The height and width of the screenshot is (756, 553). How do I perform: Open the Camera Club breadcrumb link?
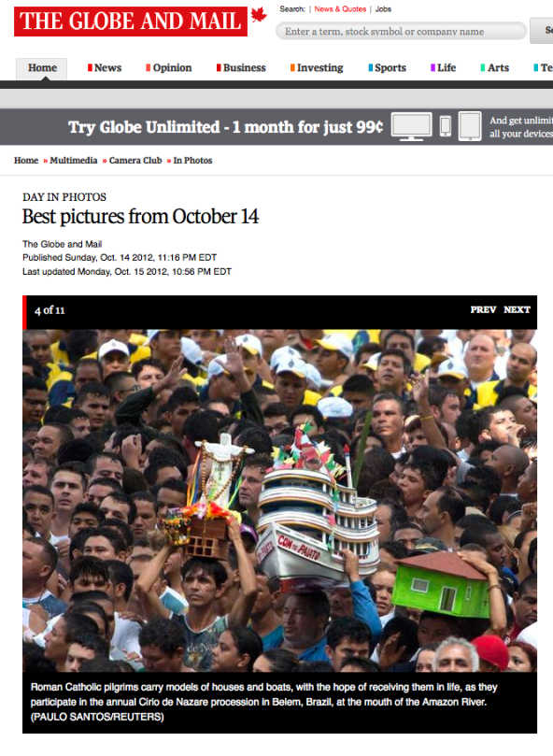point(135,161)
